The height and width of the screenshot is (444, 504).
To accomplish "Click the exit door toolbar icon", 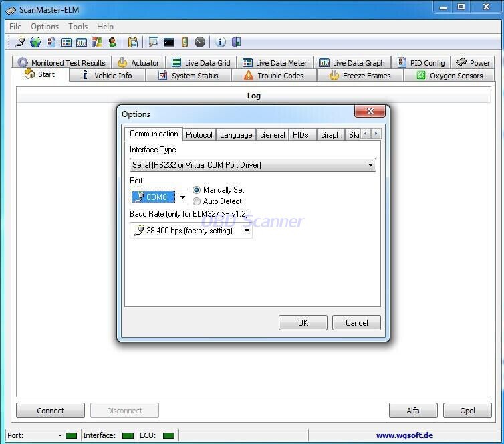I will (236, 42).
